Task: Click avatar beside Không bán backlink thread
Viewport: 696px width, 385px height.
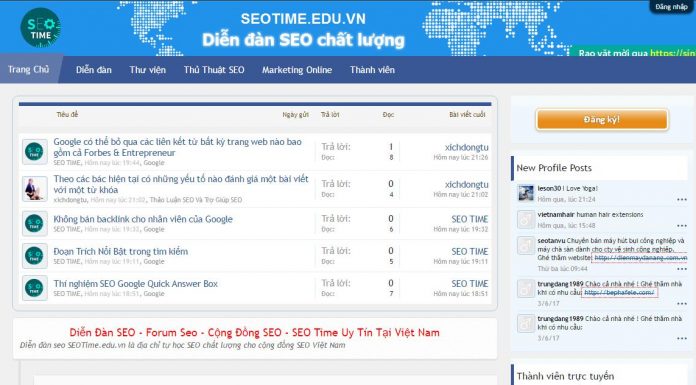Action: pyautogui.click(x=34, y=223)
